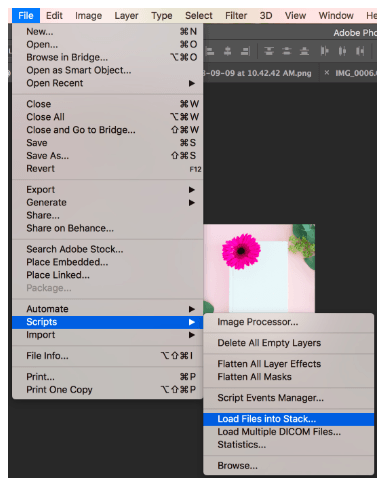Image resolution: width=388 pixels, height=484 pixels.
Task: Open the Edit menu
Action: click(x=54, y=16)
